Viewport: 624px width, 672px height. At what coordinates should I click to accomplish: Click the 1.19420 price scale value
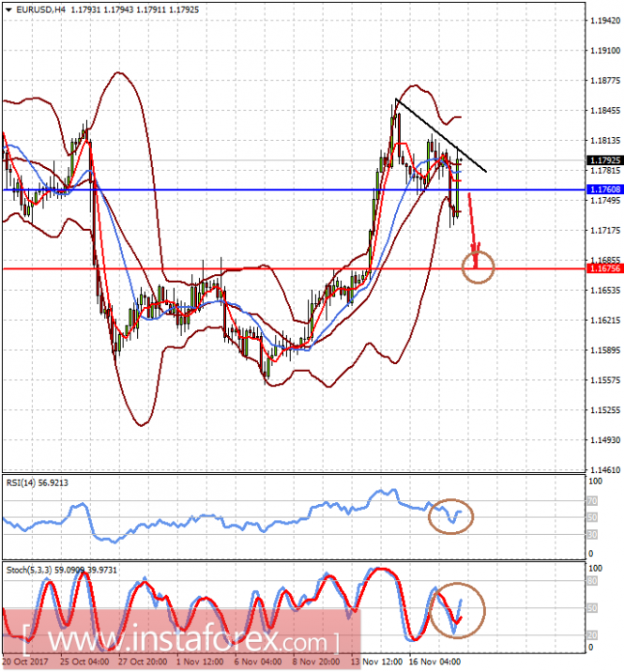605,21
